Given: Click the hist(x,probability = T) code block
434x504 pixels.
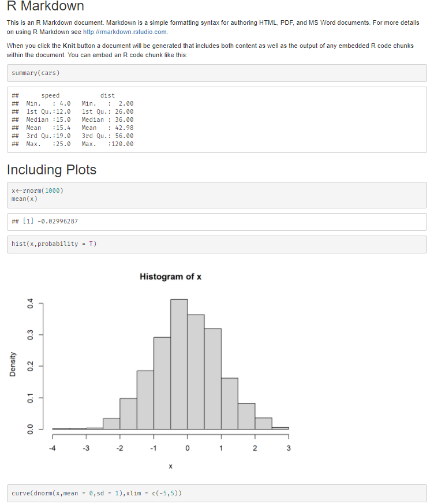Looking at the screenshot, I should [217, 244].
